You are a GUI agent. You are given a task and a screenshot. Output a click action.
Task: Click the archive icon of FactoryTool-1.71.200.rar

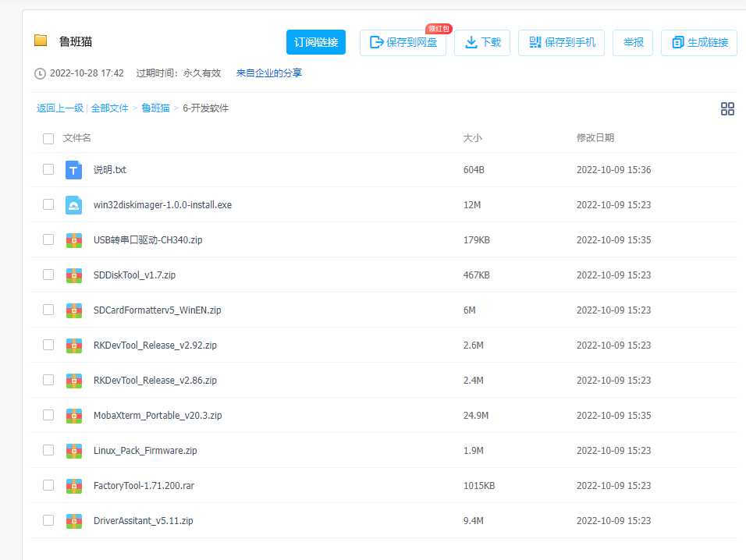pyautogui.click(x=74, y=487)
